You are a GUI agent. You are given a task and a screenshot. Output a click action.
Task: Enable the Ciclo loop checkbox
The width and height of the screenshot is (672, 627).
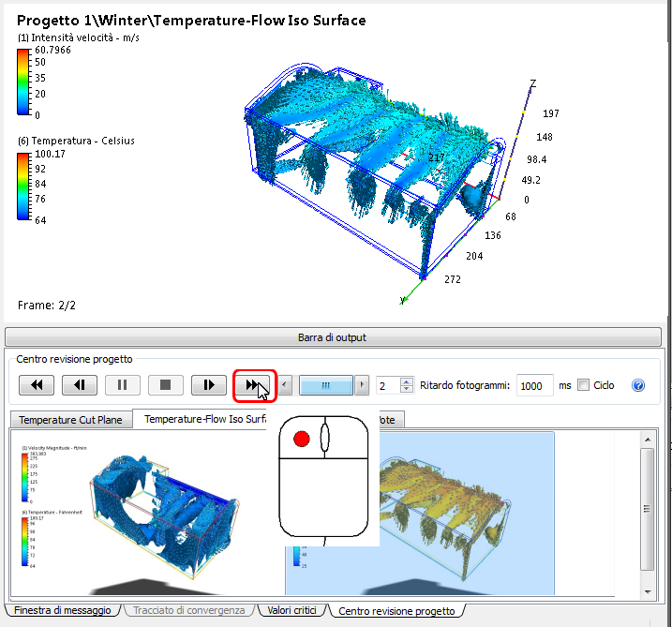pos(583,385)
